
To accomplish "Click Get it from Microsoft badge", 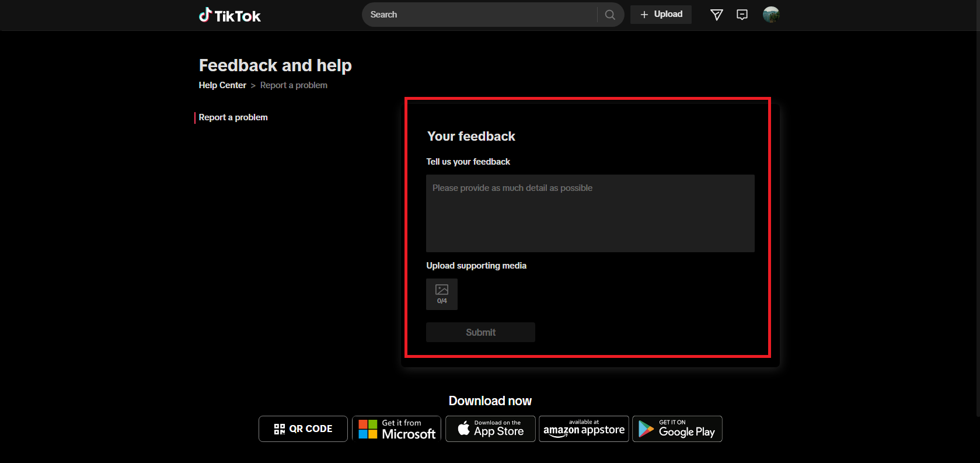I will [397, 429].
